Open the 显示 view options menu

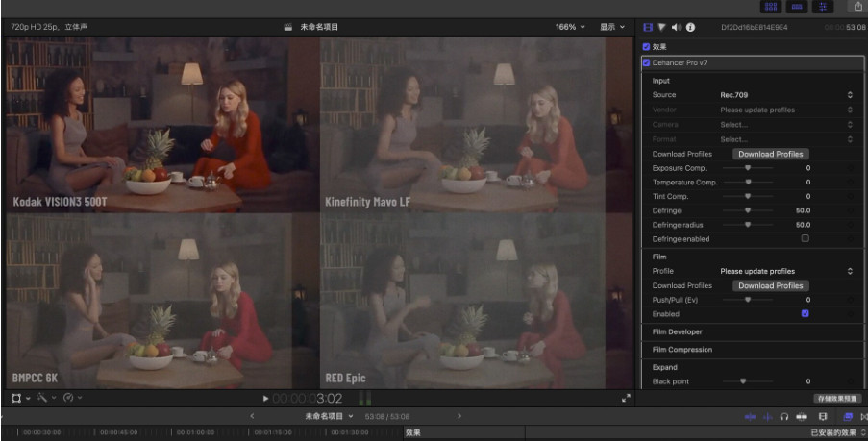pyautogui.click(x=612, y=27)
